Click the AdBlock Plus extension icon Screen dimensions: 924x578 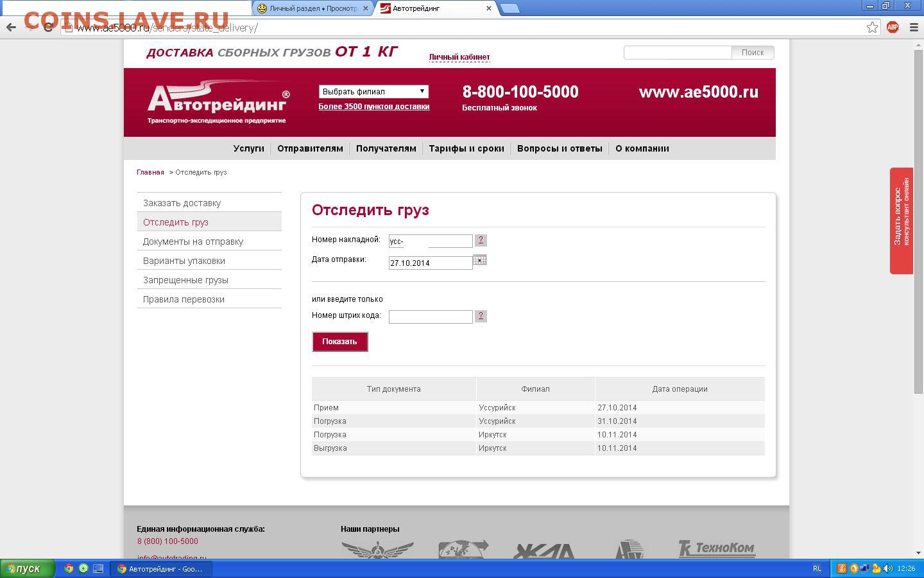click(893, 27)
